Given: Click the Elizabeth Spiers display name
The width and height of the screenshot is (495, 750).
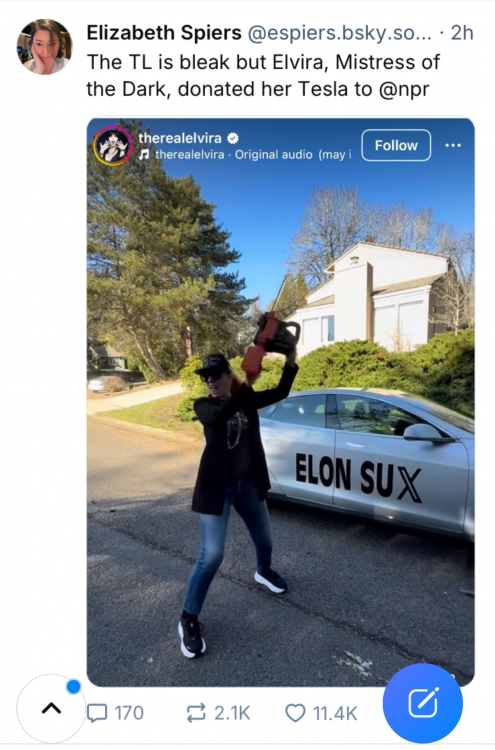Looking at the screenshot, I should click(164, 33).
